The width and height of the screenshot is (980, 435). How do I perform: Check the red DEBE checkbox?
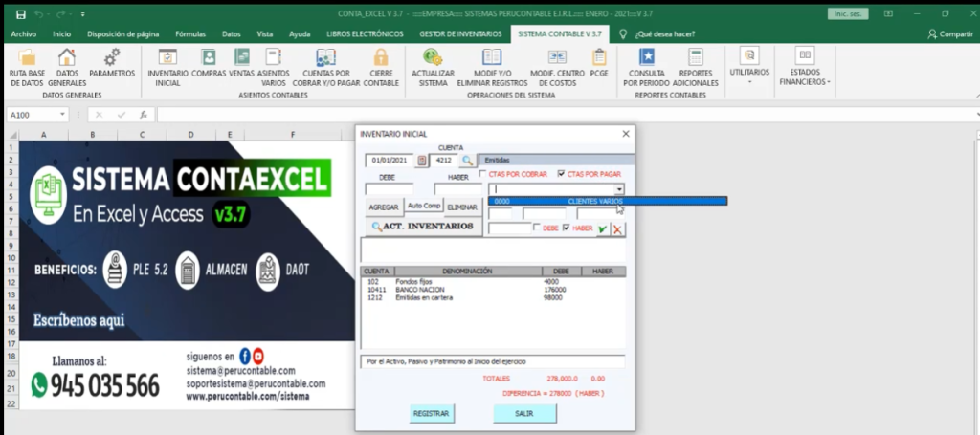(537, 228)
